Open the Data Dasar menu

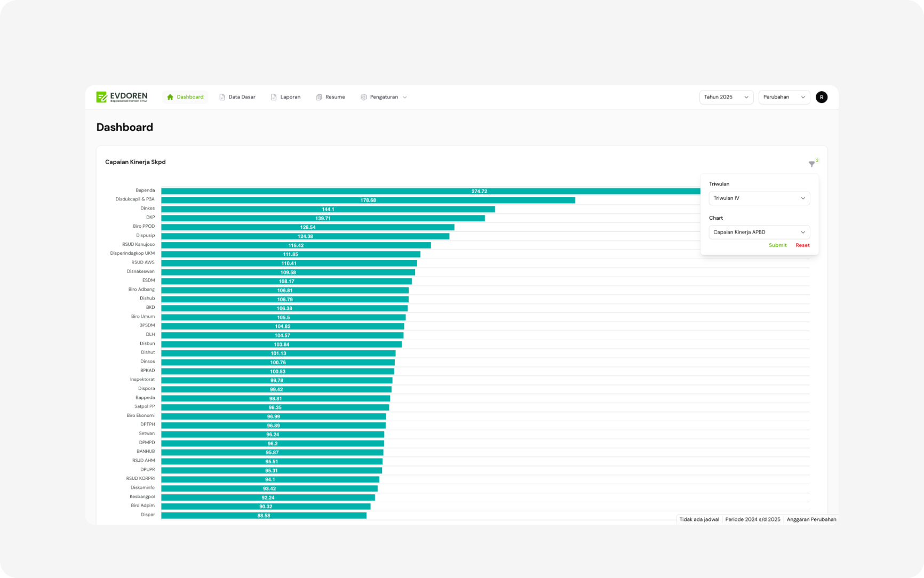[x=242, y=97]
